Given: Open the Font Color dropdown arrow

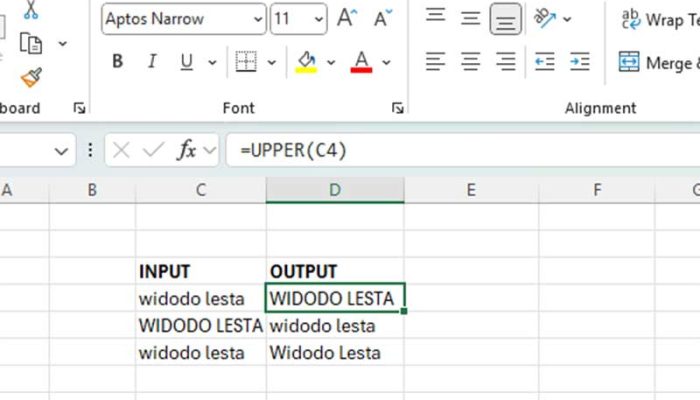Looking at the screenshot, I should click(386, 62).
